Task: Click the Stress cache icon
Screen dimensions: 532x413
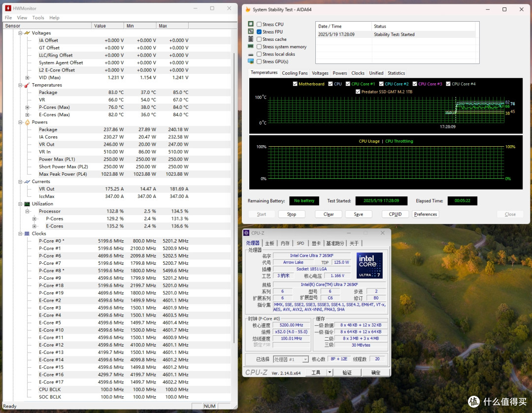Action: click(251, 39)
